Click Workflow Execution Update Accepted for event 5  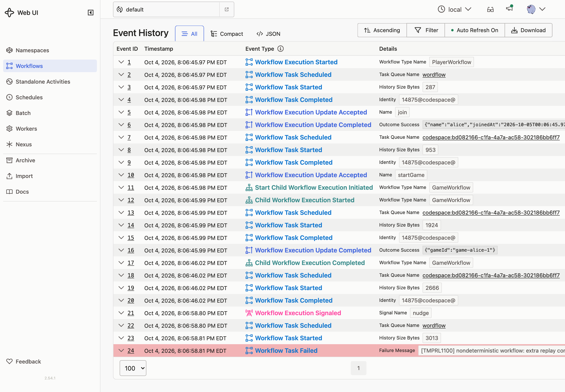pyautogui.click(x=311, y=112)
